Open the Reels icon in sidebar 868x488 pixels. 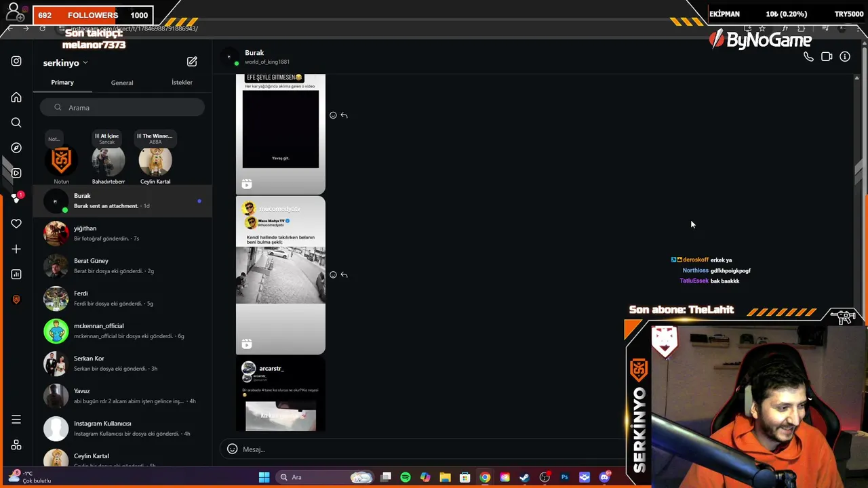pos(16,173)
